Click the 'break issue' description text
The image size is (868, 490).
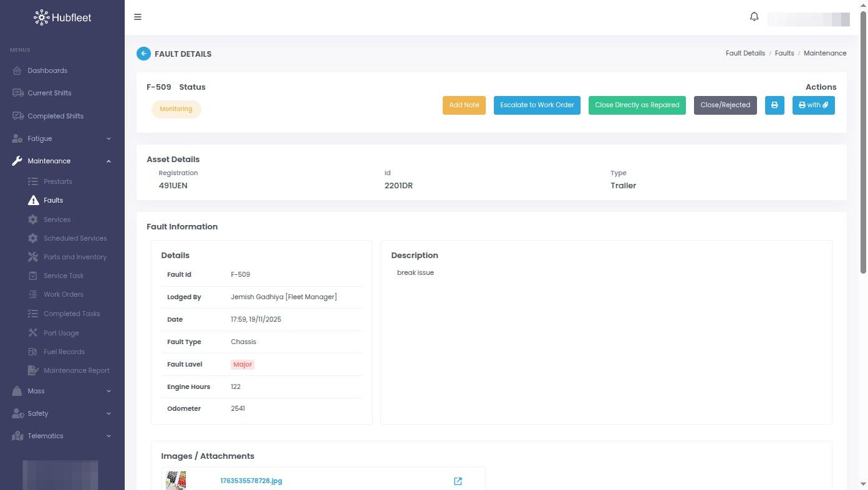click(415, 272)
